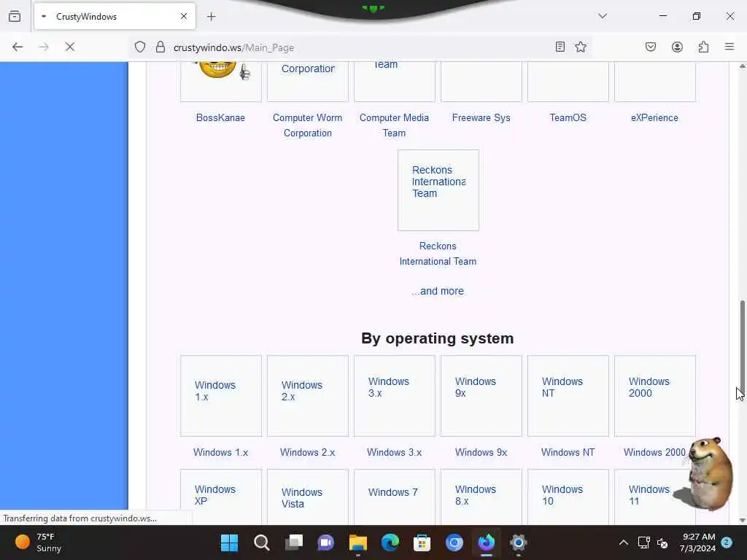The width and height of the screenshot is (747, 560).
Task: Close the CrustyWindows tab
Action: click(x=183, y=16)
